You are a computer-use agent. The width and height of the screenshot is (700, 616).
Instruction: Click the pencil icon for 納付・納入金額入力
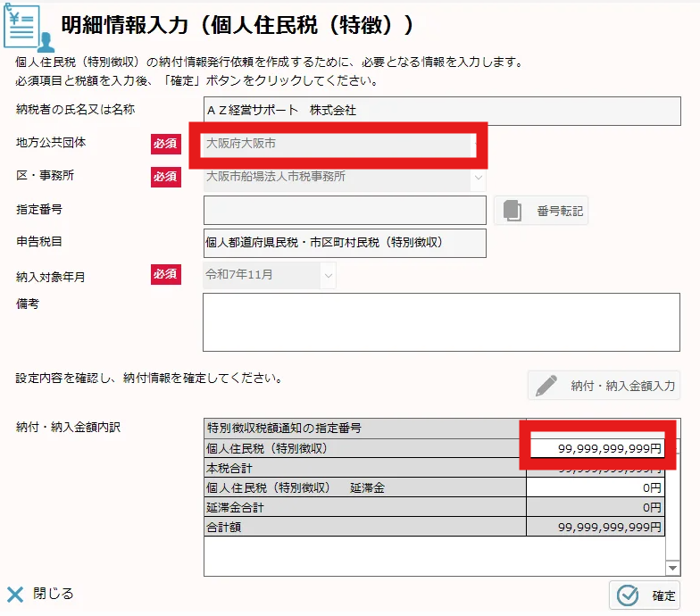[x=546, y=386]
